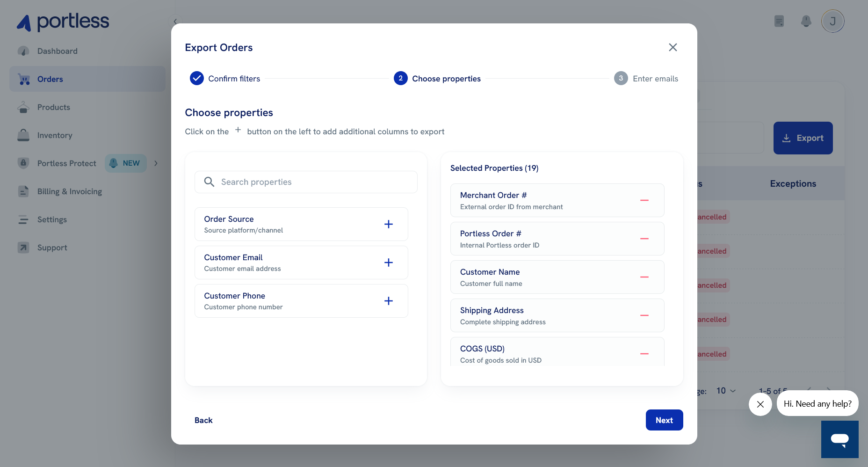Click the Search properties field

(306, 182)
